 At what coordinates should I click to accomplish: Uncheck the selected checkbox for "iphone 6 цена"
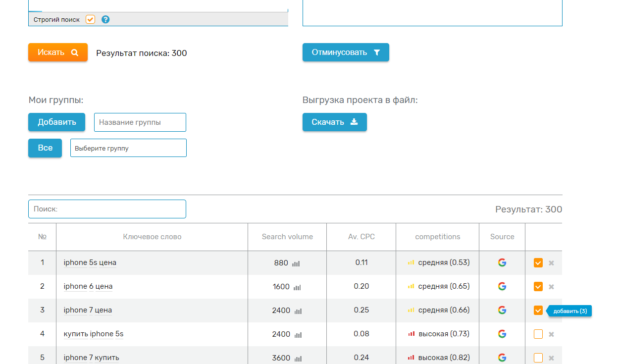click(538, 286)
